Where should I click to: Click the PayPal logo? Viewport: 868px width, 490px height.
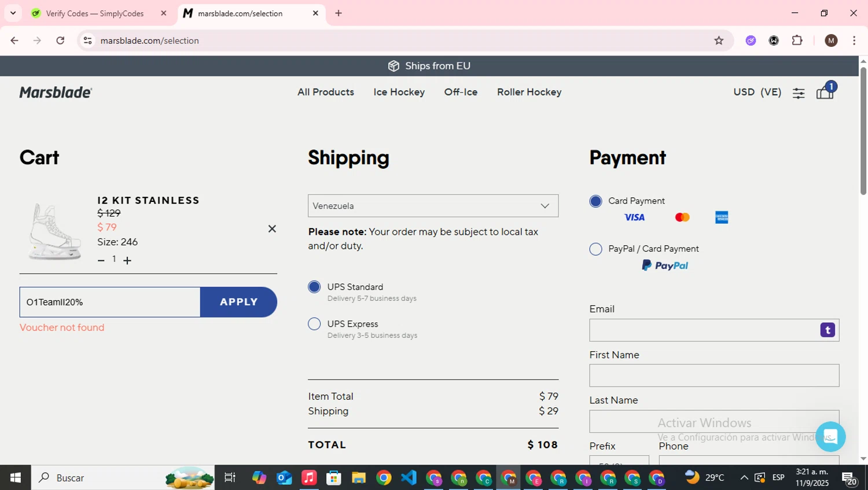[665, 266]
